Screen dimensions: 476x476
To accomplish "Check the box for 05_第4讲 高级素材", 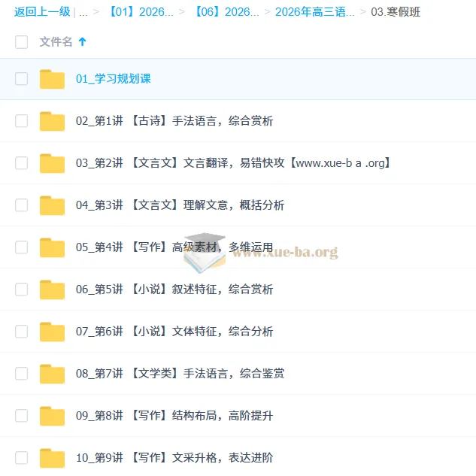I will (22, 247).
